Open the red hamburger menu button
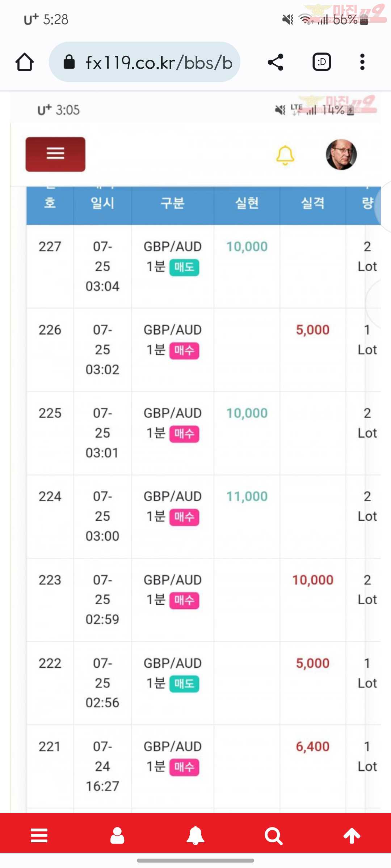Screen dimensions: 391x868 pos(55,154)
